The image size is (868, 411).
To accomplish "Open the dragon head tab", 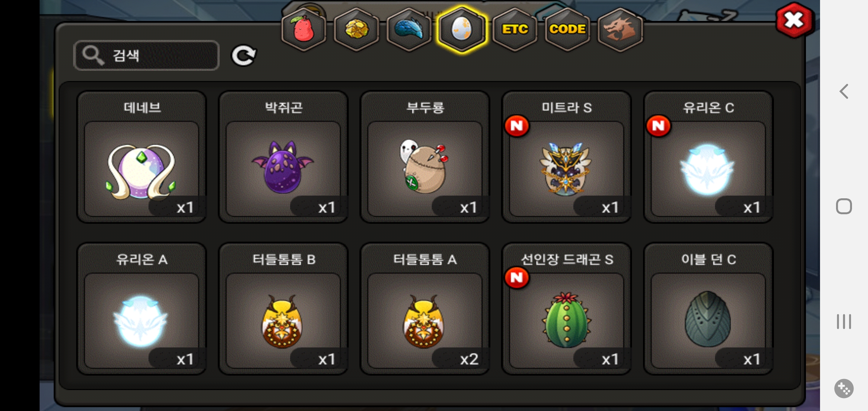I will 620,29.
